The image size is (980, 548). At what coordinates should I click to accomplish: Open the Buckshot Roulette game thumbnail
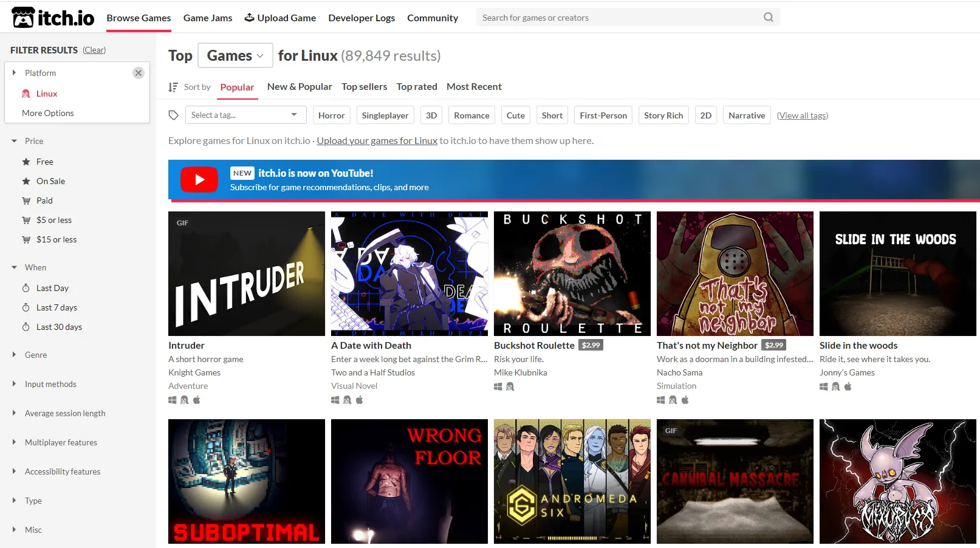pos(572,273)
